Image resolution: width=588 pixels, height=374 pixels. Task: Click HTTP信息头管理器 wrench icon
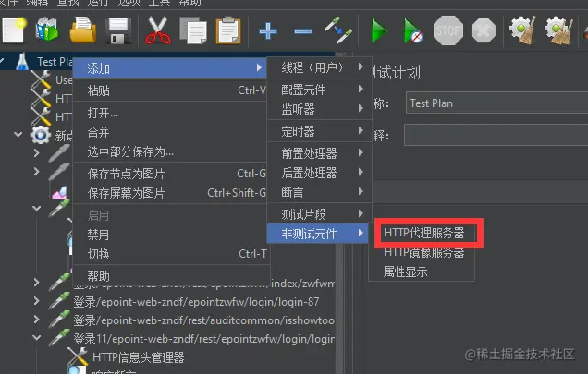pyautogui.click(x=78, y=356)
